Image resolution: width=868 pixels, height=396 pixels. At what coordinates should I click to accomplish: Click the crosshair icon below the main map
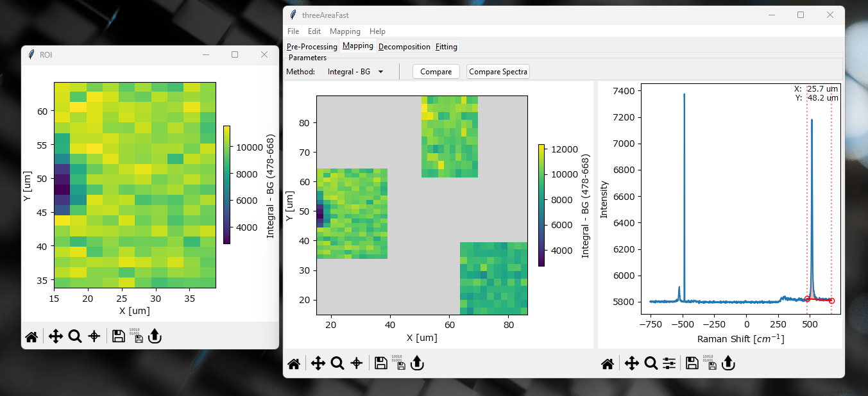357,364
